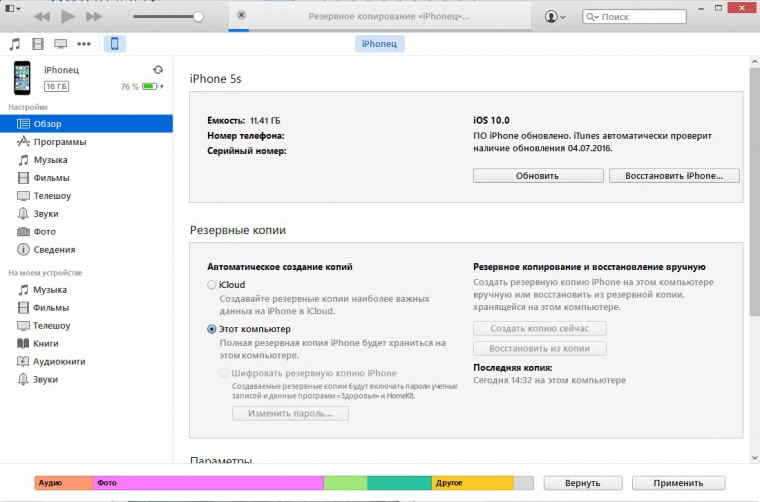Screen dimensions: 760x502
Task: Open top-left window menu dropdown
Action: point(13,8)
